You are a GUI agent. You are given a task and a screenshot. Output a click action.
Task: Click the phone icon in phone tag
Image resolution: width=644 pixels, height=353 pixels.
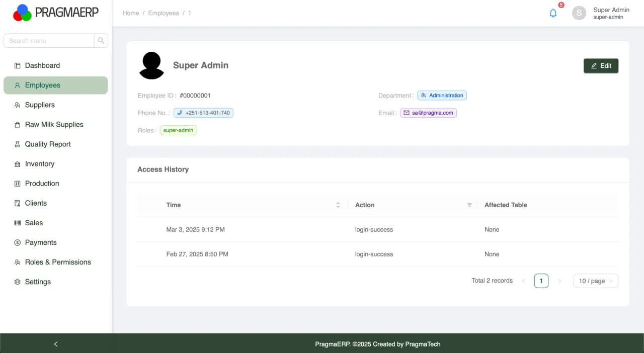coord(180,113)
